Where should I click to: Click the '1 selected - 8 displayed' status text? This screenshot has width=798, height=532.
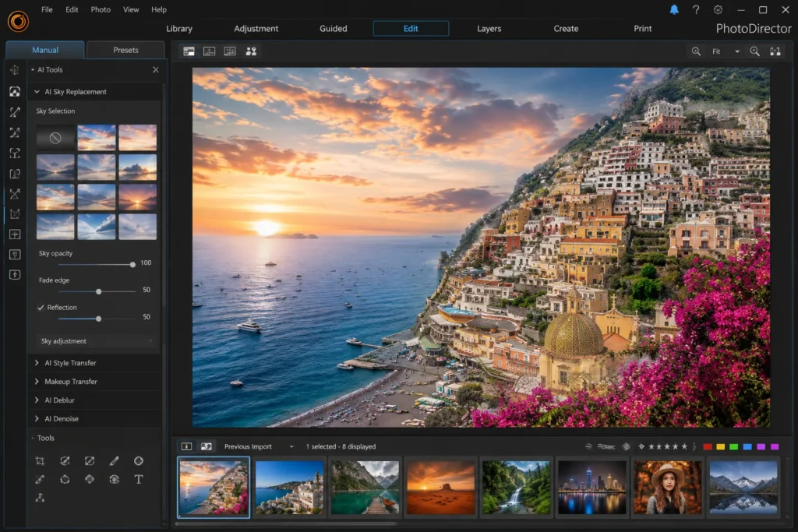click(341, 446)
